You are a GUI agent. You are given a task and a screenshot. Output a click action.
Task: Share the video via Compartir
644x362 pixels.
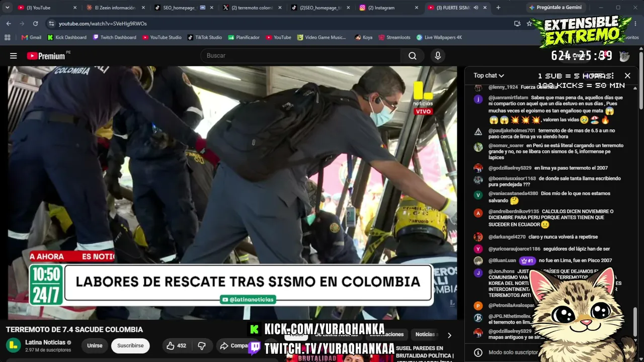[x=234, y=345]
